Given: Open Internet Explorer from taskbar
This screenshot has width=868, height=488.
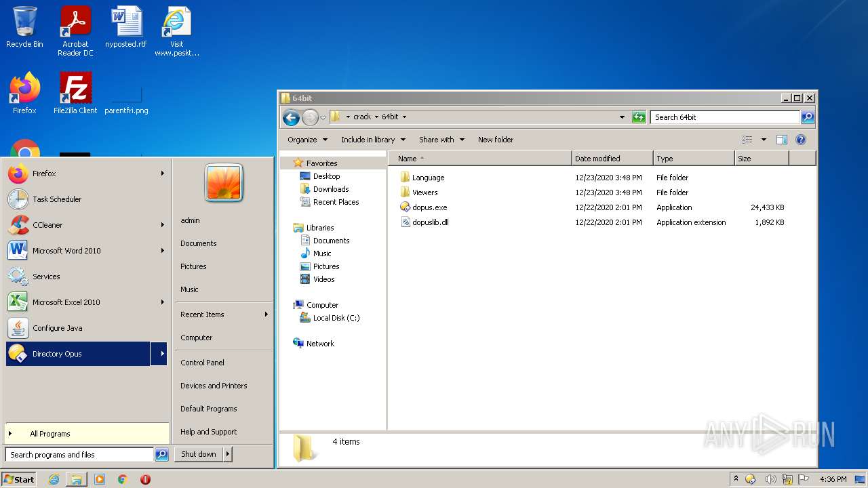Looking at the screenshot, I should [54, 479].
